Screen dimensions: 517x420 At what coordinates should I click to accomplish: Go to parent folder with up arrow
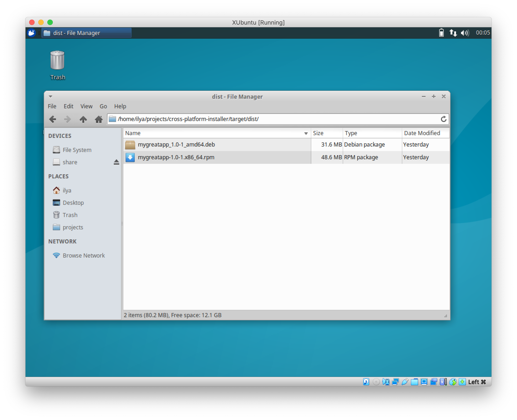(83, 119)
